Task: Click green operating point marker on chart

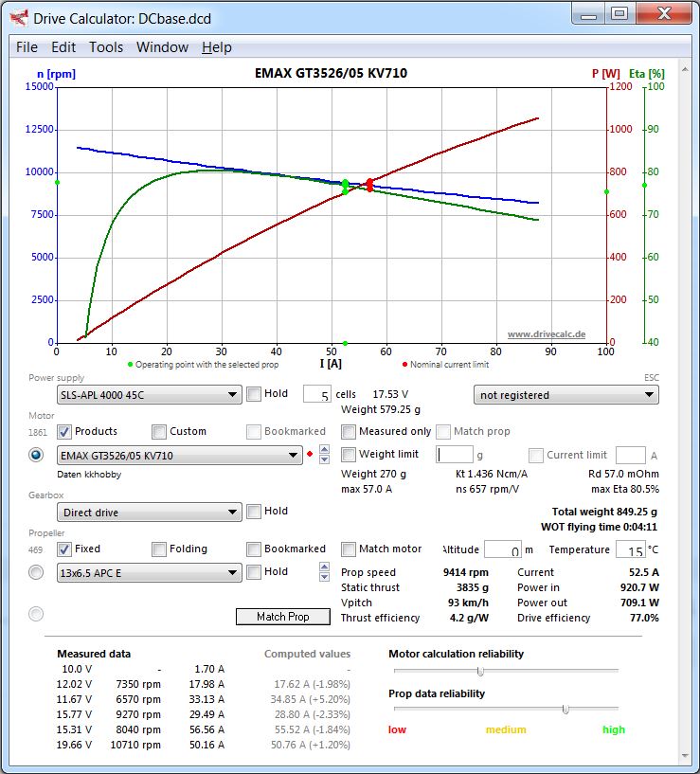Action: [345, 187]
